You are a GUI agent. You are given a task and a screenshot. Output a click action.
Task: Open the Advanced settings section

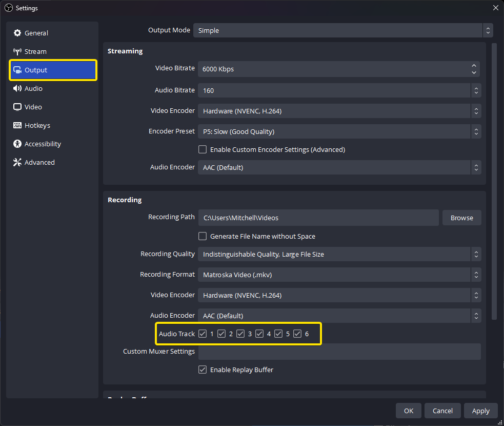click(39, 162)
